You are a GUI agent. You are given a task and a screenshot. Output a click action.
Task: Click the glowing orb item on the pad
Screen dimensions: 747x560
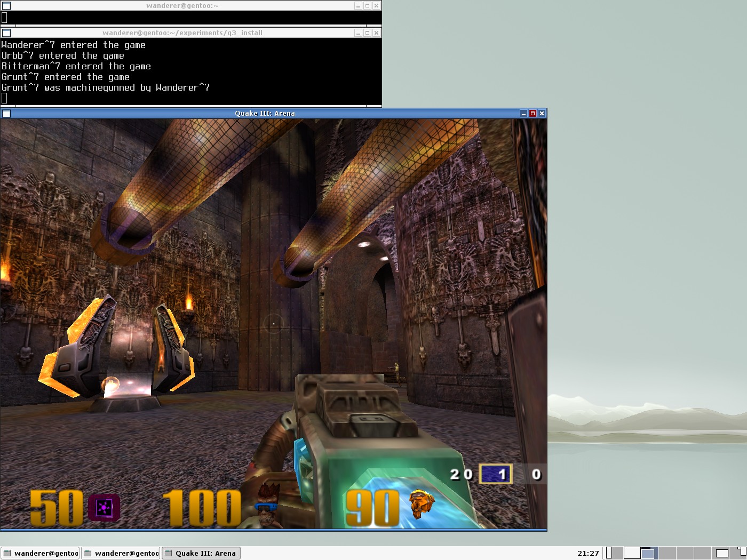(x=110, y=385)
